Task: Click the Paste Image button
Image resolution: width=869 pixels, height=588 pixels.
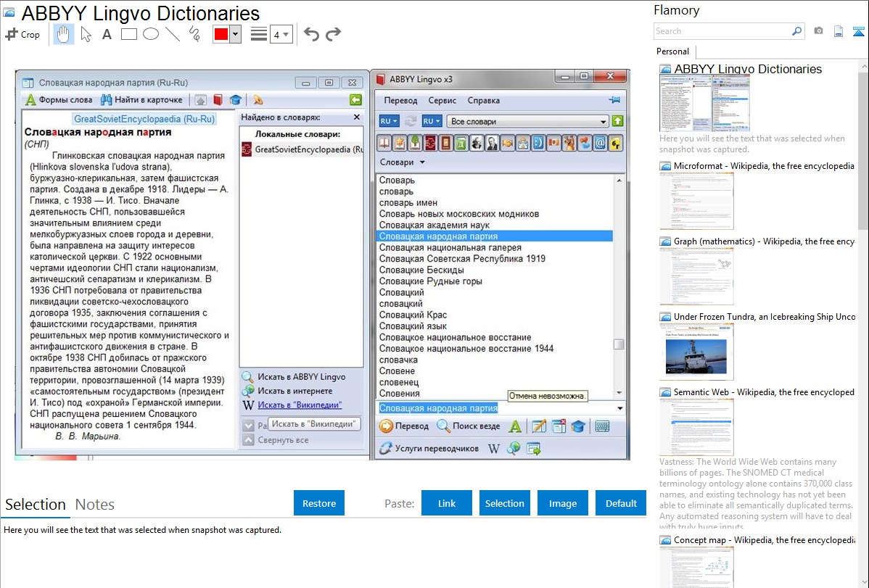Action: tap(562, 503)
